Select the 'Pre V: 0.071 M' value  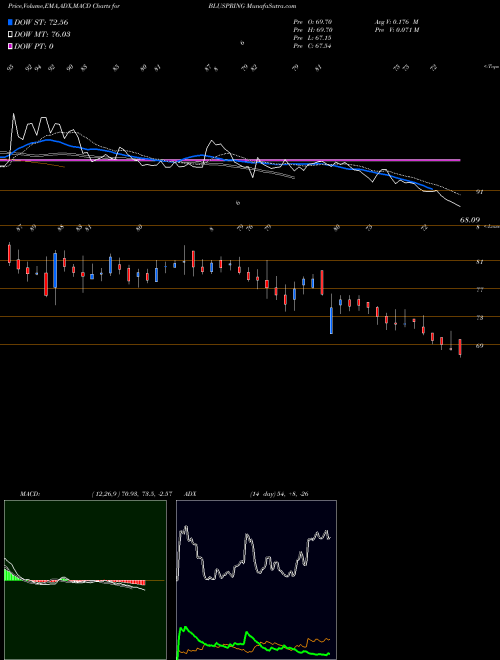(x=398, y=30)
